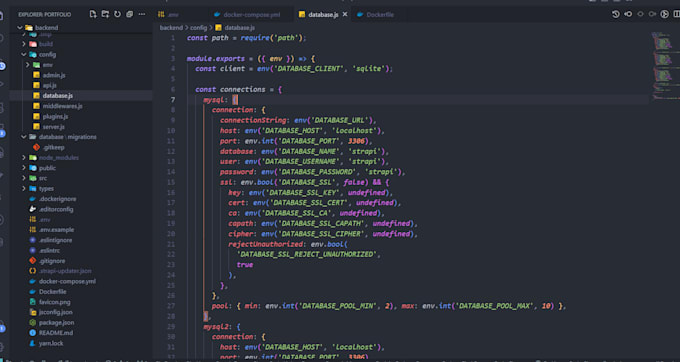680x362 pixels.
Task: Click 'backend' in the breadcrumb path
Action: coord(171,27)
